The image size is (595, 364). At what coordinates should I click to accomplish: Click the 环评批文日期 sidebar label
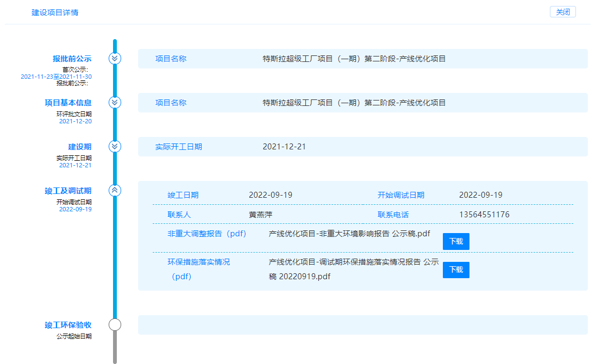click(74, 114)
